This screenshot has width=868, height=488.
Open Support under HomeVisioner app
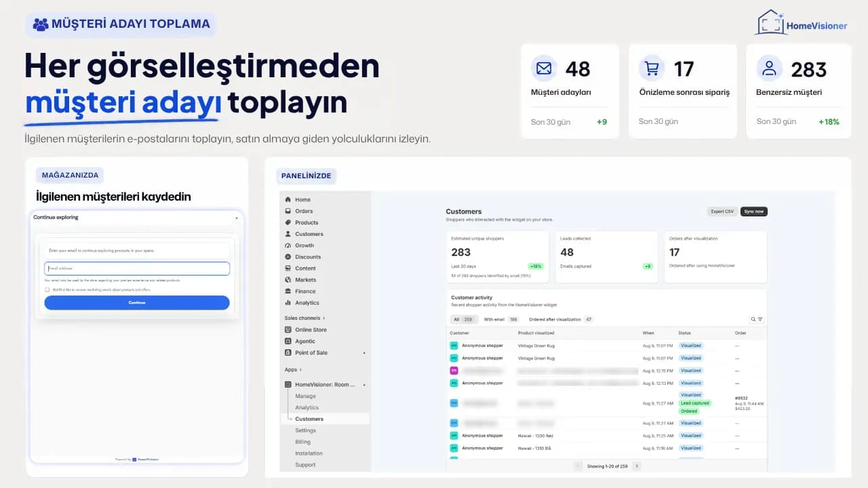[x=305, y=465]
